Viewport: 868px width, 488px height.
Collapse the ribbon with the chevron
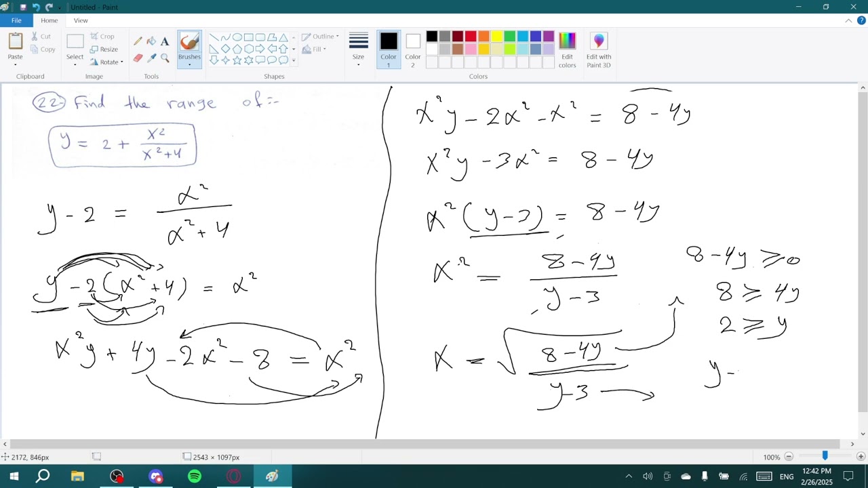click(848, 20)
